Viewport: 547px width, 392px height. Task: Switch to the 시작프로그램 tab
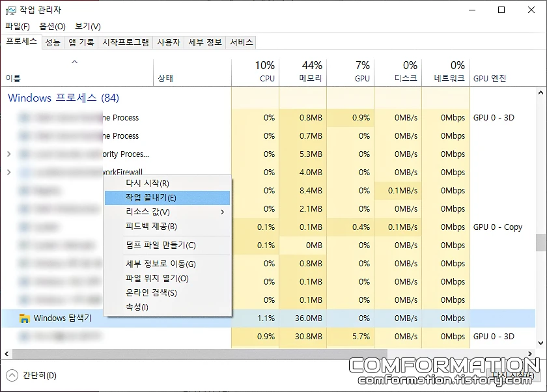point(126,42)
